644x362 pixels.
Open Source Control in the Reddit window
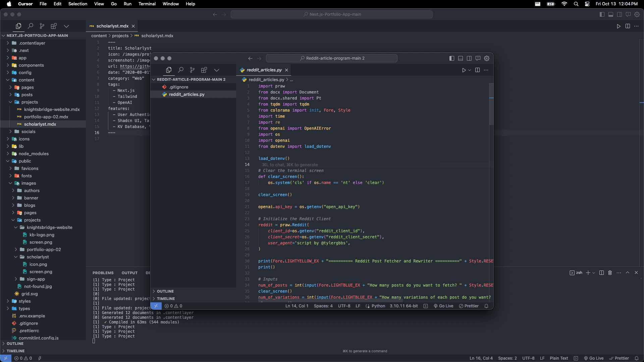click(x=192, y=70)
